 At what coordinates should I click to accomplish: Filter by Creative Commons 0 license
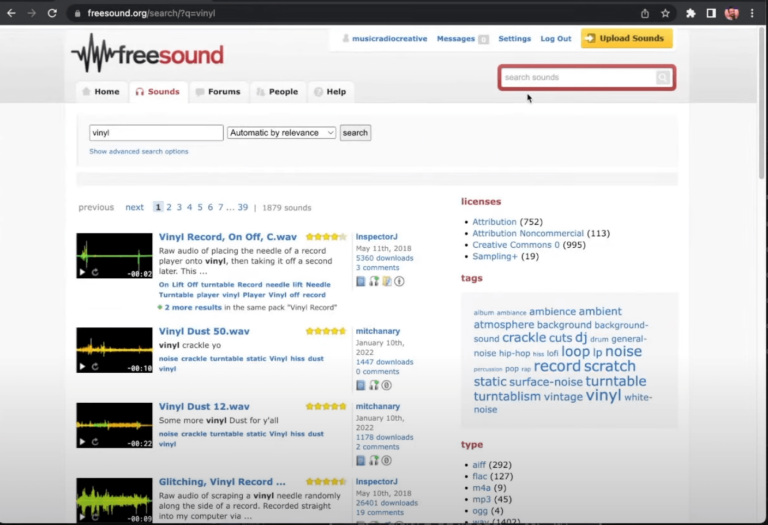[x=516, y=245]
